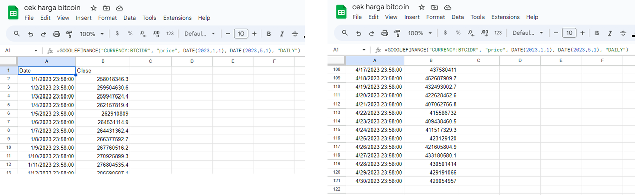This screenshot has height=195, width=644.
Task: Increase font size with plus in January-data window
Action: (x=254, y=34)
